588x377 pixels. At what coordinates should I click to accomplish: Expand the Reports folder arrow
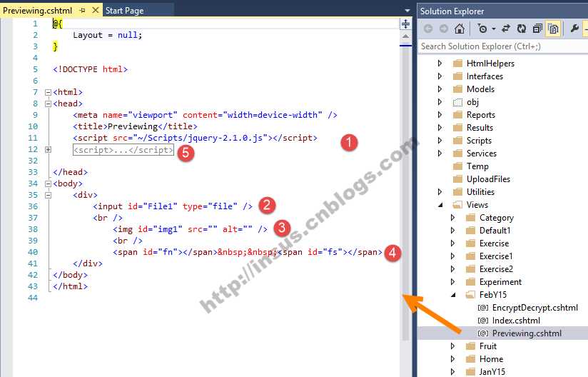440,115
